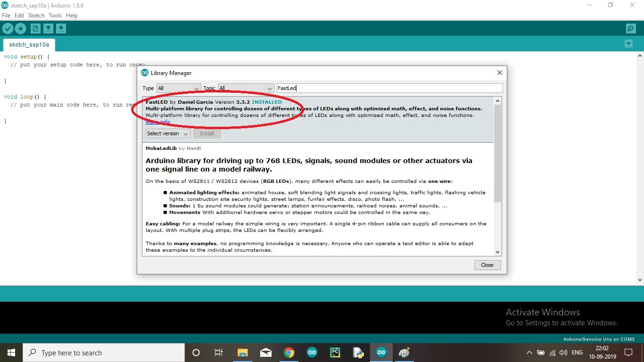Click the volume speaker tray icon

tap(563, 353)
